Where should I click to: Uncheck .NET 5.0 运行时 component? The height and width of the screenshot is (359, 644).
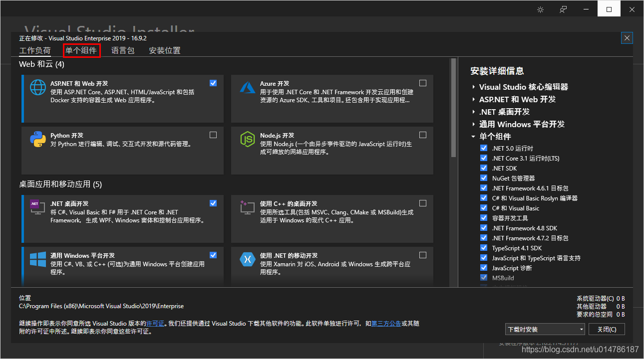point(483,148)
